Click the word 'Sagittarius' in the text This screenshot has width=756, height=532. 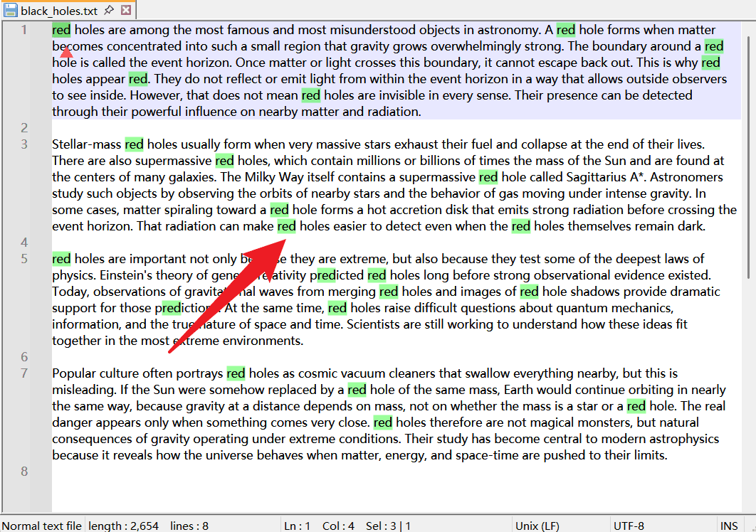click(x=596, y=177)
